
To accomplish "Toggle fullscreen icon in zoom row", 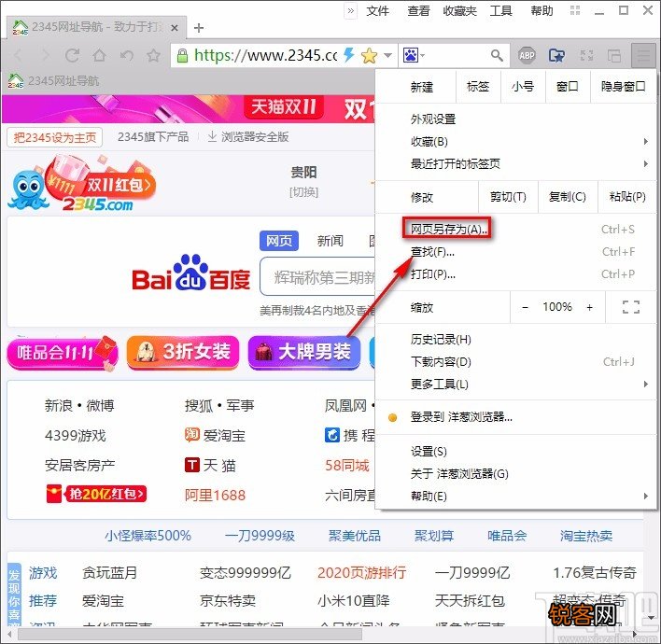I will tap(630, 307).
